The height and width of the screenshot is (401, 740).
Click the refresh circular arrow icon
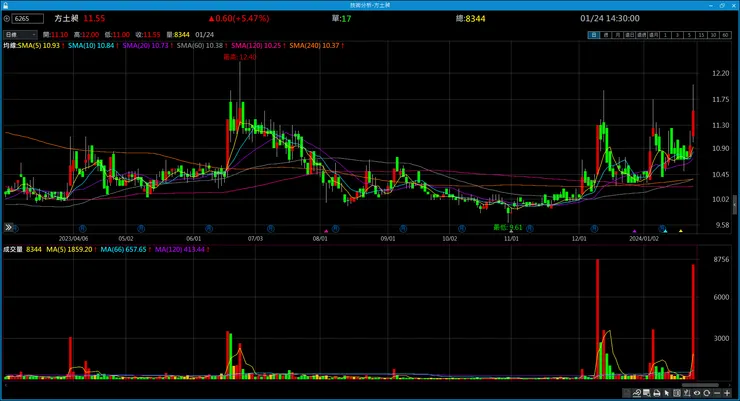coord(706,393)
